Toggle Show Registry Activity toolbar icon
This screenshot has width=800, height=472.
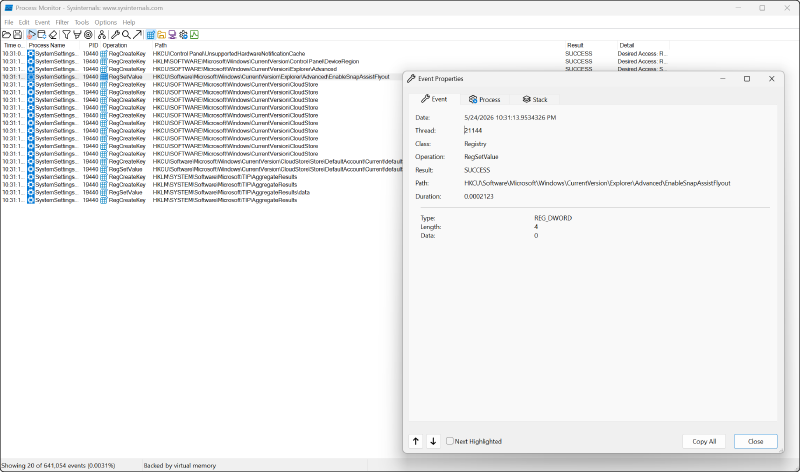tap(151, 35)
